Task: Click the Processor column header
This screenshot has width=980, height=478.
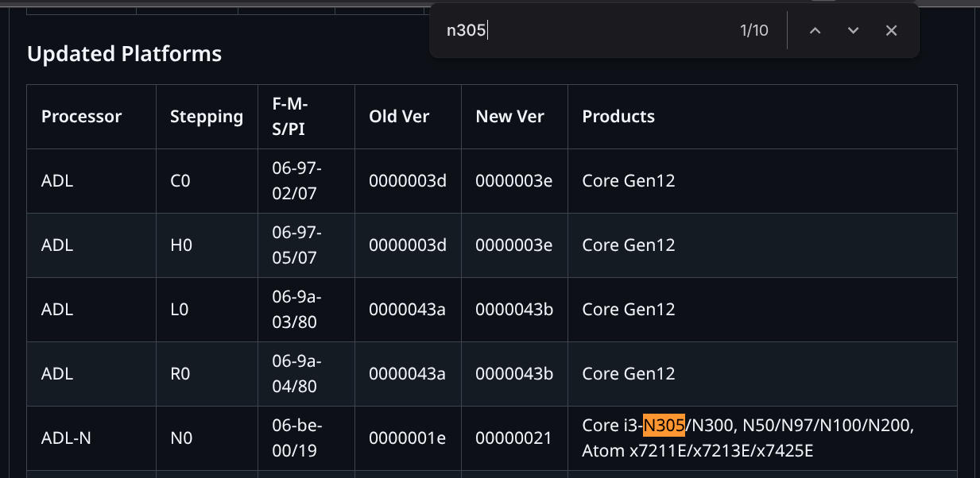Action: pyautogui.click(x=81, y=117)
